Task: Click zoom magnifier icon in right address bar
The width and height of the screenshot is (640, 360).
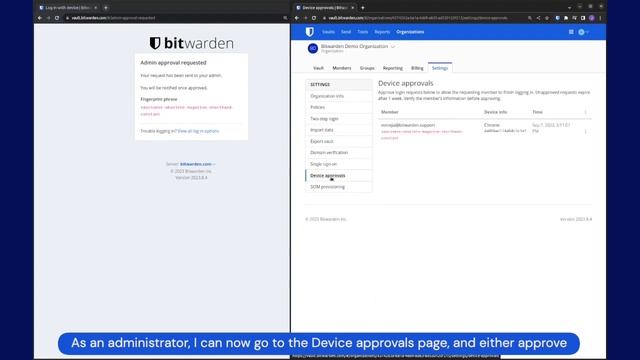Action: coord(530,18)
